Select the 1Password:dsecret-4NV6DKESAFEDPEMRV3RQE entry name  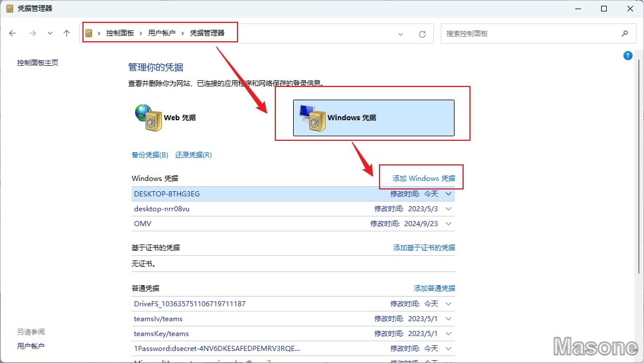[217, 349]
